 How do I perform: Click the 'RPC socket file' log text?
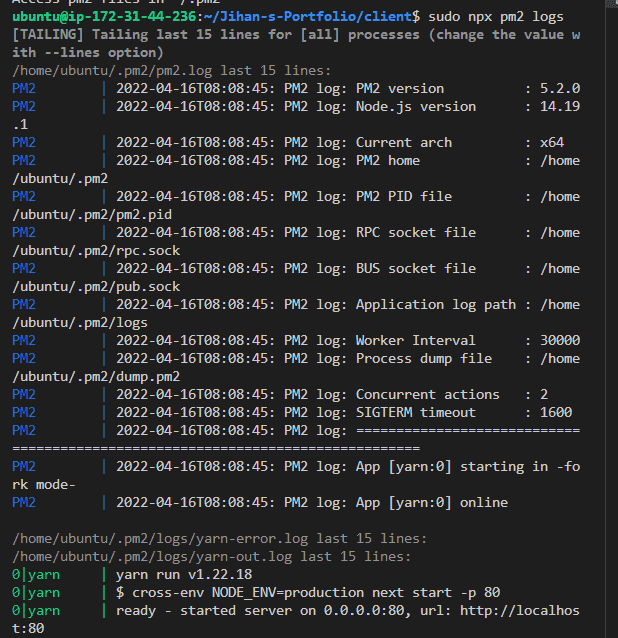[x=416, y=232]
